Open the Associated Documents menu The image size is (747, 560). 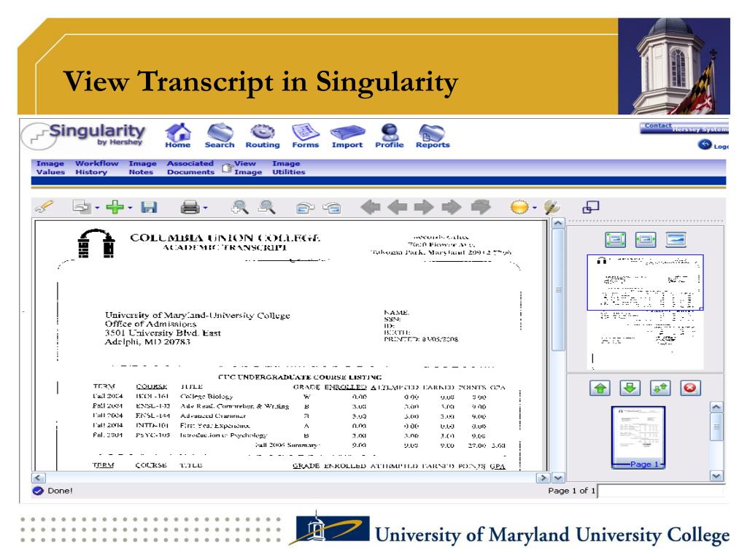coord(190,168)
